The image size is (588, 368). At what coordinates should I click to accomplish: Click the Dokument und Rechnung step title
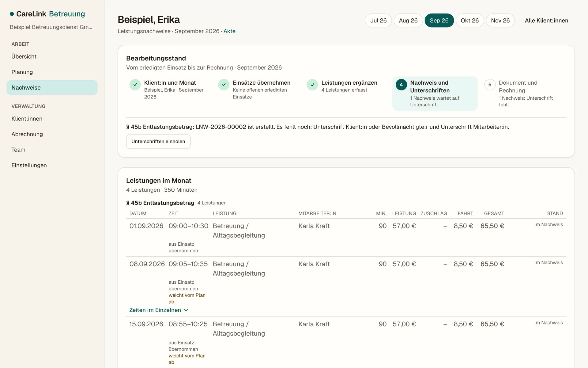518,86
